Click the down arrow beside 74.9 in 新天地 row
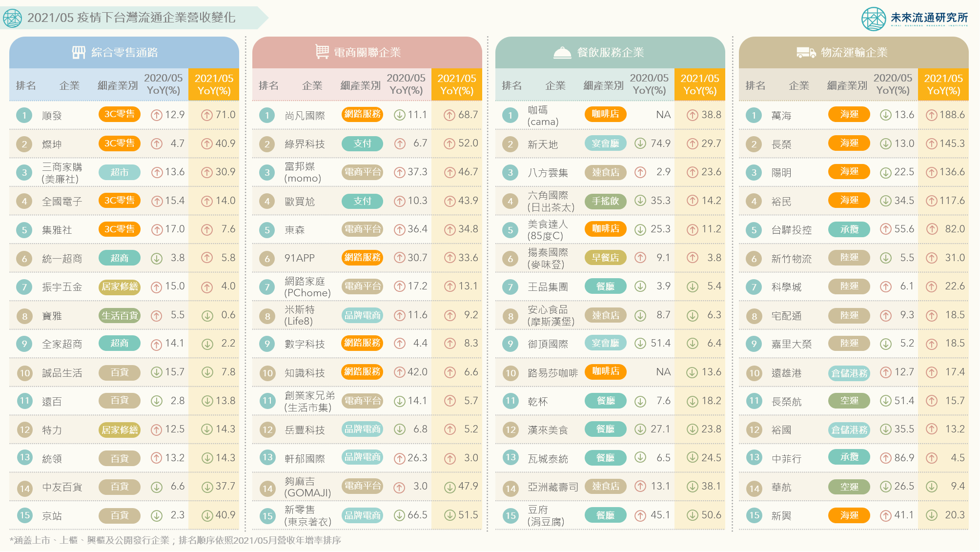980x552 pixels. point(640,143)
